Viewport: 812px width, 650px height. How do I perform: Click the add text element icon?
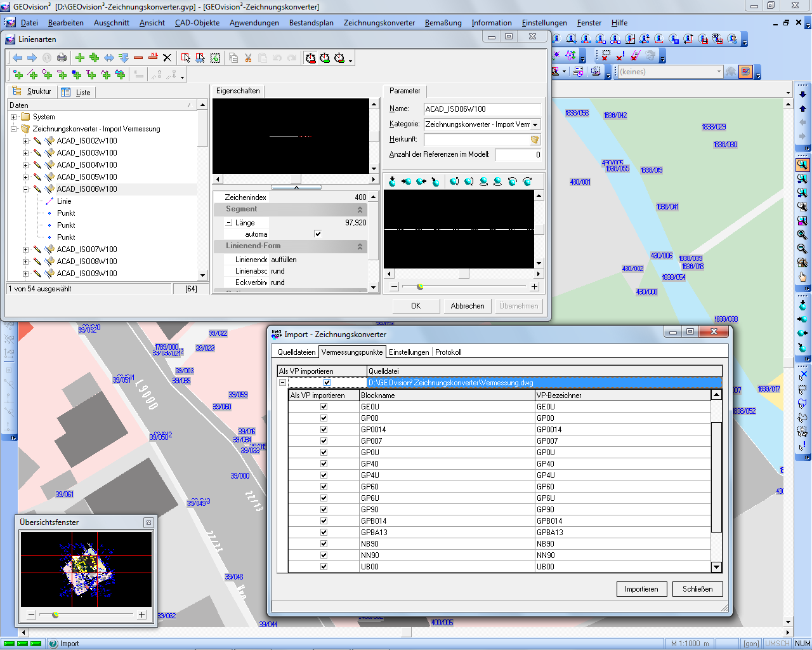click(x=91, y=75)
